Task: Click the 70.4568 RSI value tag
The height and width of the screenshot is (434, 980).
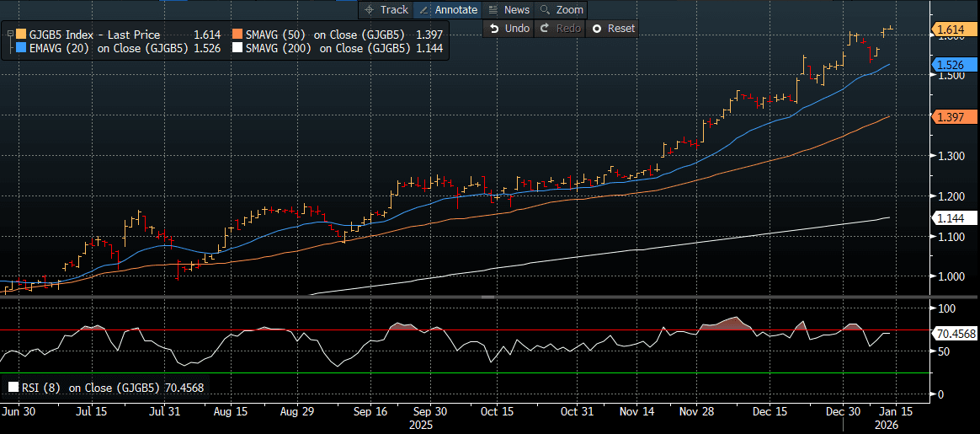Action: click(x=956, y=334)
